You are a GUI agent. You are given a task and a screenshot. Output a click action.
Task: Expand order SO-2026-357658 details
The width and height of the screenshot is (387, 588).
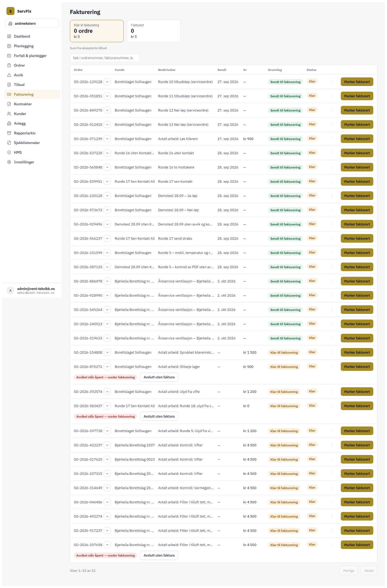tap(107, 545)
